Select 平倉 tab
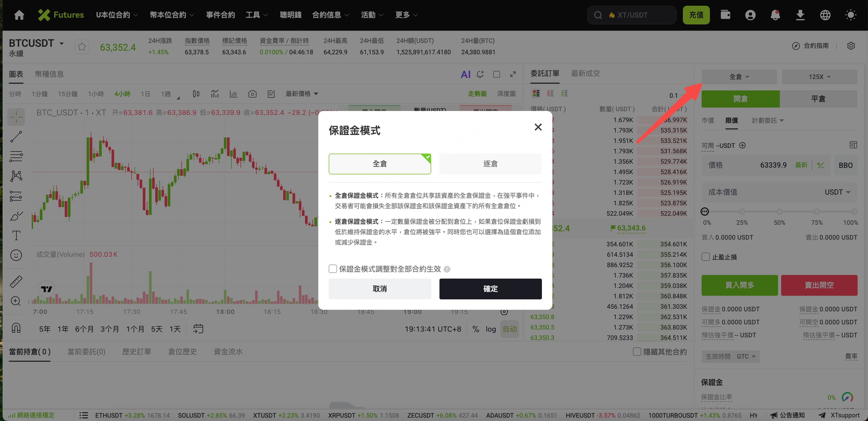Screen dimensions: 868x421 click(818, 99)
